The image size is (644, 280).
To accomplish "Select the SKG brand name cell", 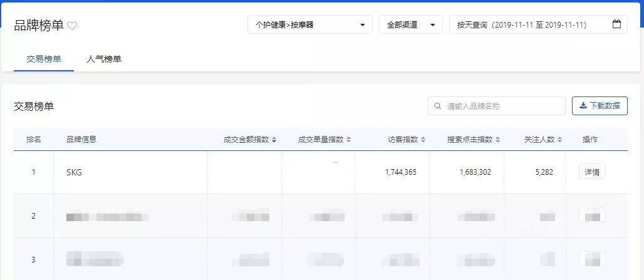I will (x=74, y=172).
